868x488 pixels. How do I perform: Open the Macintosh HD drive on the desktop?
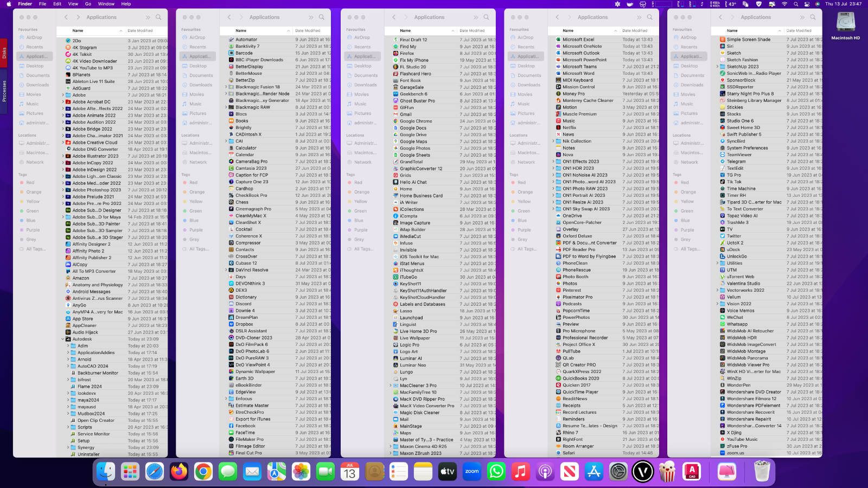tap(845, 25)
